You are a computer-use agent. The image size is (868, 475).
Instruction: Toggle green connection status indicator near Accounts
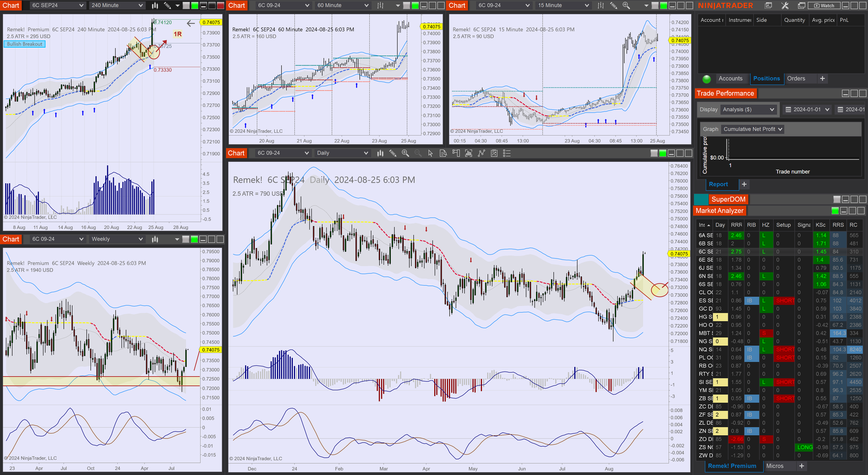[707, 79]
